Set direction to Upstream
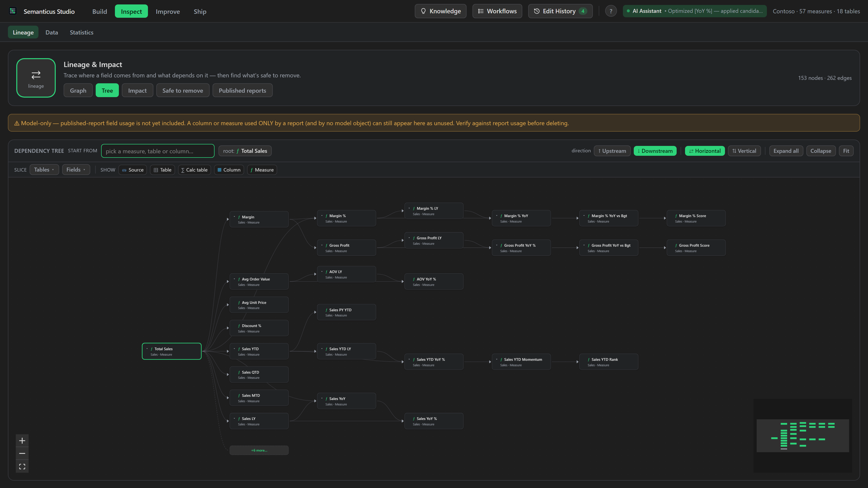 (x=612, y=151)
